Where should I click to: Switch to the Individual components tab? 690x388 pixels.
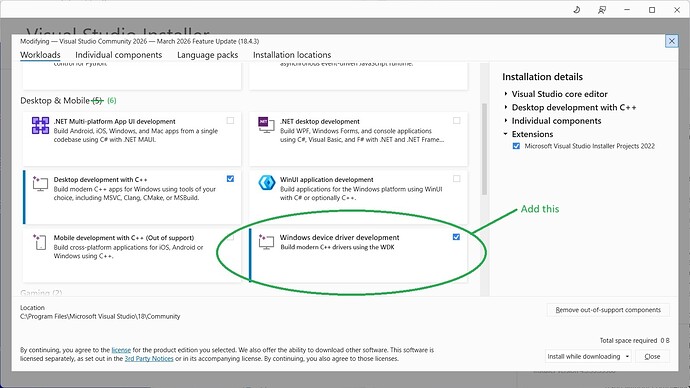pyautogui.click(x=118, y=55)
